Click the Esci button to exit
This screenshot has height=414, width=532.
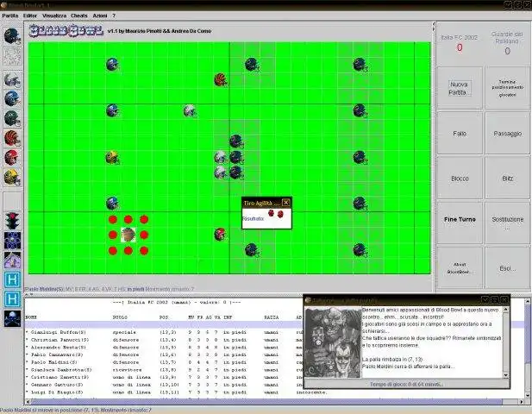(508, 267)
